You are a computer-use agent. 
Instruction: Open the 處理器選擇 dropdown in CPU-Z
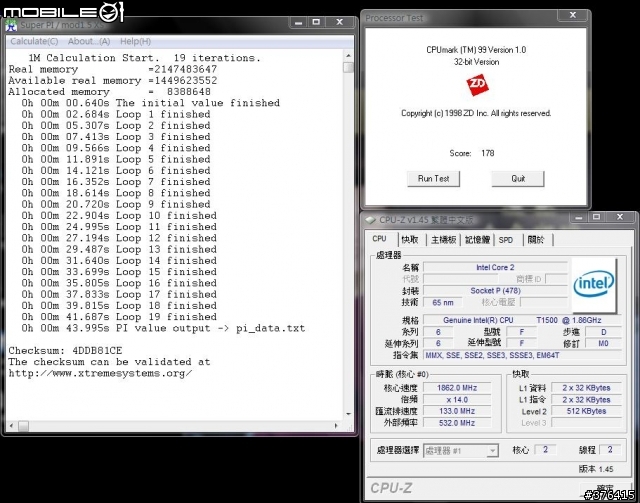pyautogui.click(x=460, y=450)
